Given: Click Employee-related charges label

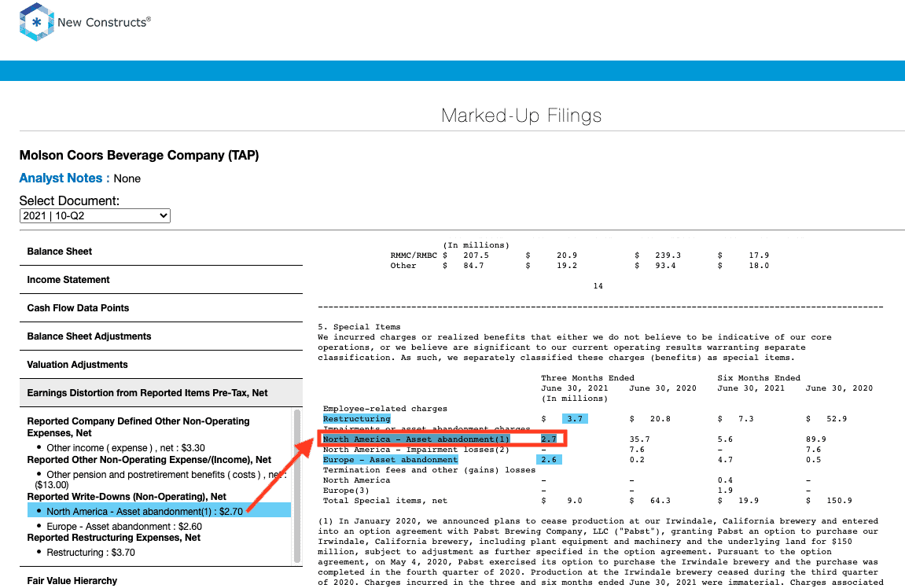Looking at the screenshot, I should click(x=385, y=409).
